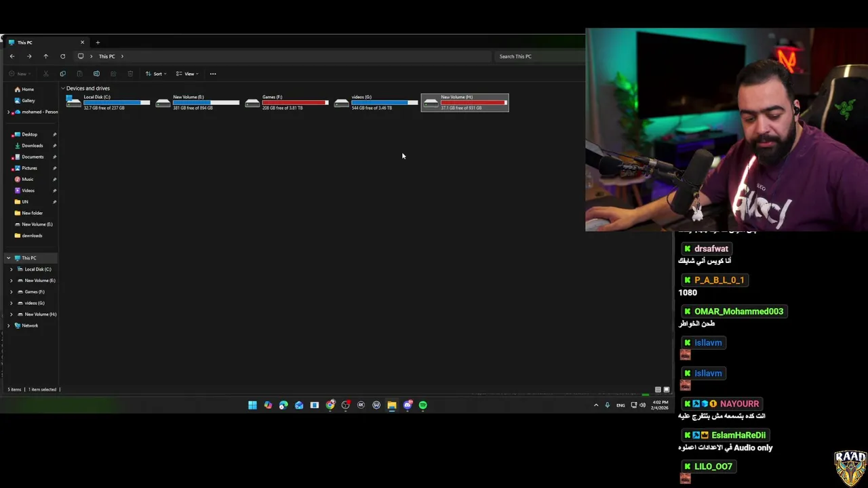Open Google Chrome from the taskbar
The width and height of the screenshot is (868, 488).
click(x=330, y=405)
